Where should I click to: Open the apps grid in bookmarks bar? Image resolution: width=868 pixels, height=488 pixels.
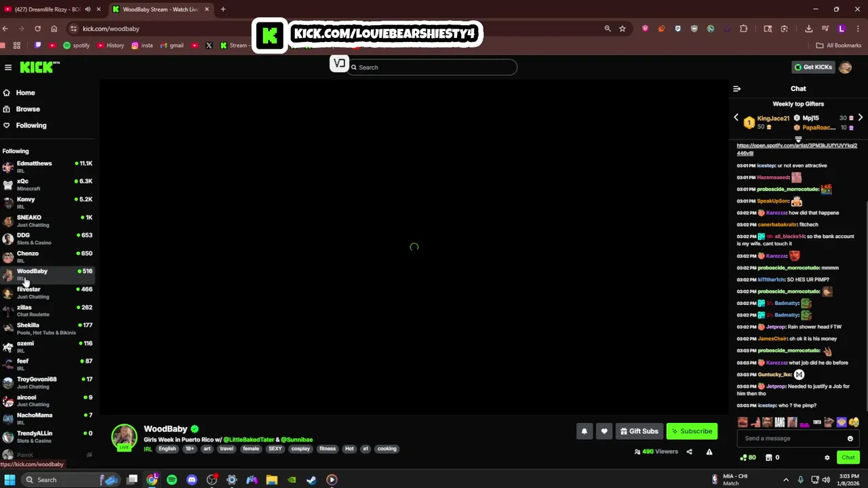[x=17, y=45]
